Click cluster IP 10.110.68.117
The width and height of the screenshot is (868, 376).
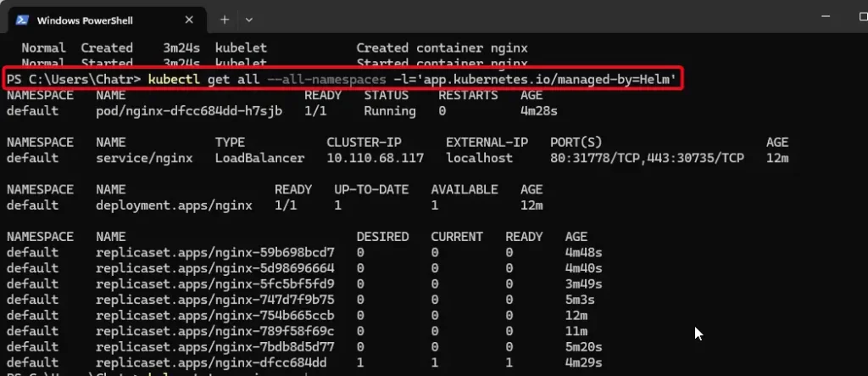375,158
